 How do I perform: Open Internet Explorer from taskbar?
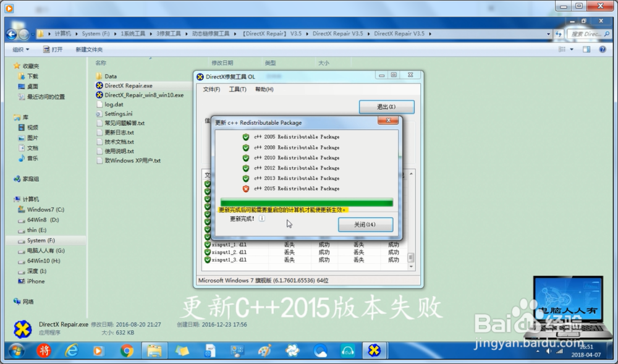72,350
